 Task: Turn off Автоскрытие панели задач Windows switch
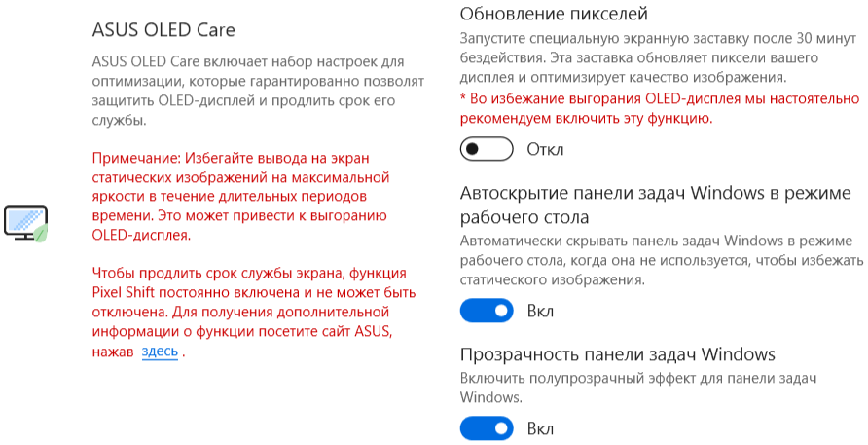point(487,311)
